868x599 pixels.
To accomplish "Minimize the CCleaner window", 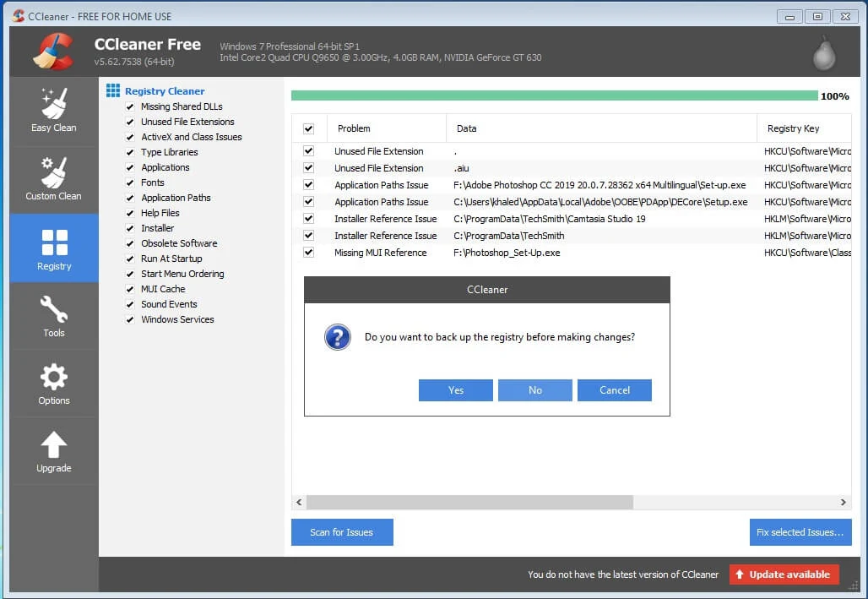I will pos(790,17).
